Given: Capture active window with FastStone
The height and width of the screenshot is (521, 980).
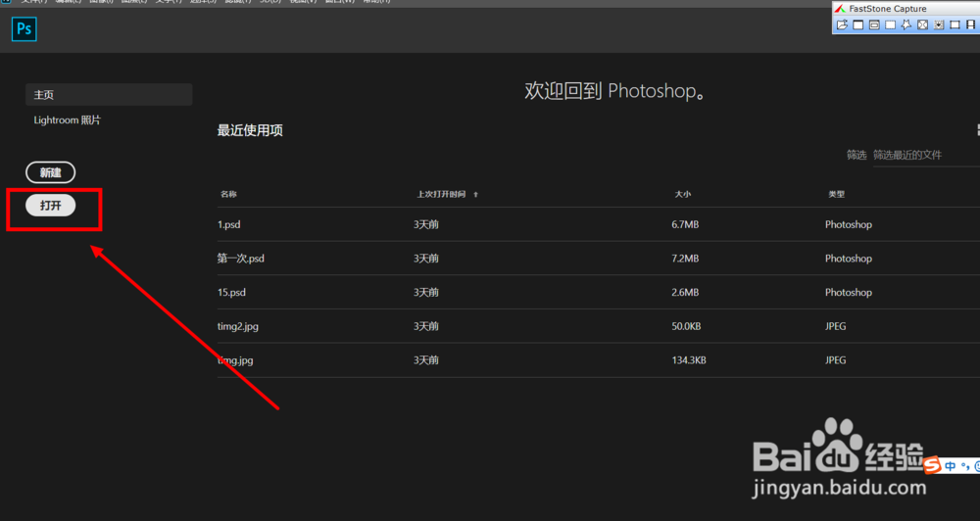Looking at the screenshot, I should point(858,25).
